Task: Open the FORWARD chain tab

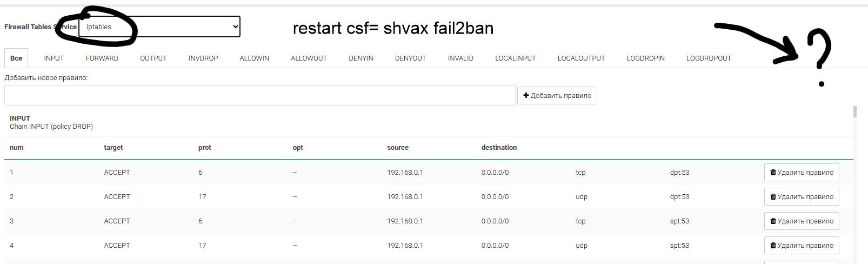Action: coord(102,58)
